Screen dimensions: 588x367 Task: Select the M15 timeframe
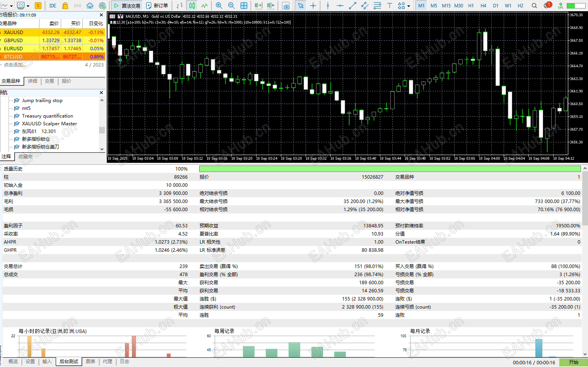(x=446, y=5)
